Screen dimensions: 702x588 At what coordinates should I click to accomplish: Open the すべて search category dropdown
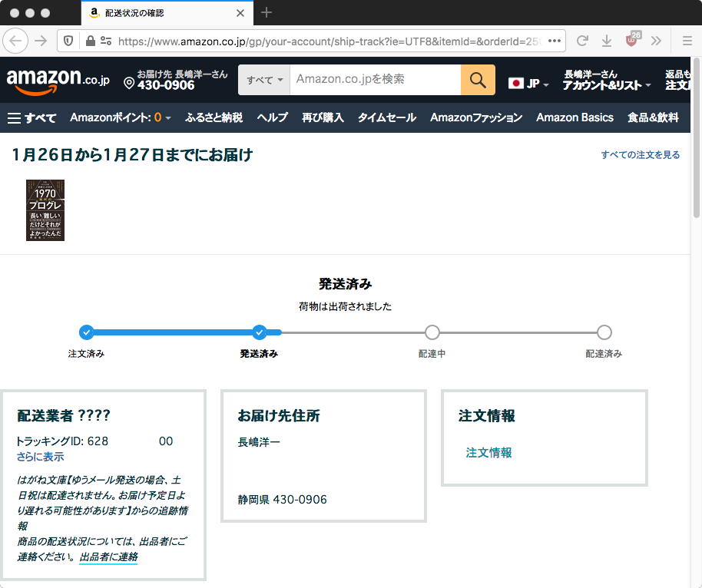tap(264, 80)
